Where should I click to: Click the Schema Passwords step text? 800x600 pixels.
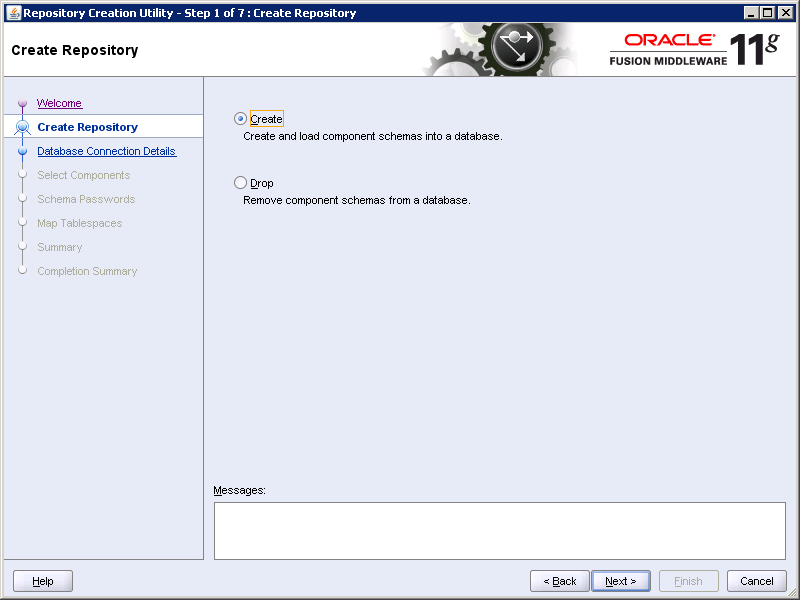86,199
